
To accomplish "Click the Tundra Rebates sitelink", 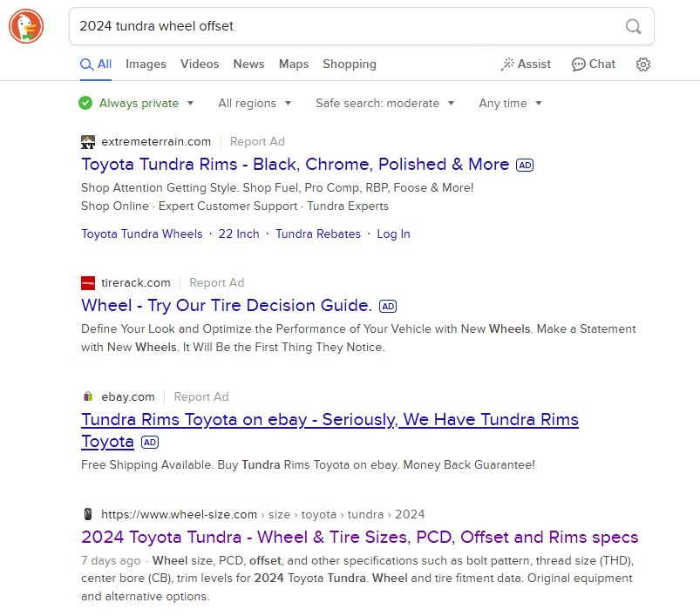I will pos(318,234).
